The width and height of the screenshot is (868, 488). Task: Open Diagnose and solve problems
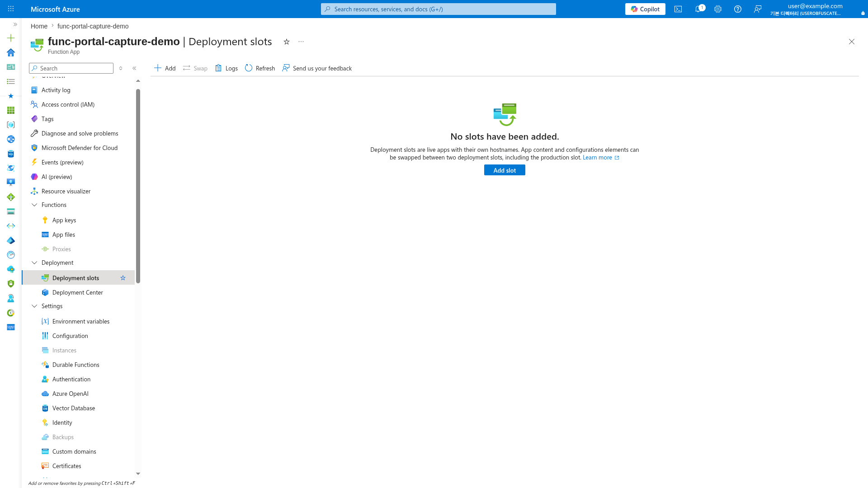coord(78,133)
